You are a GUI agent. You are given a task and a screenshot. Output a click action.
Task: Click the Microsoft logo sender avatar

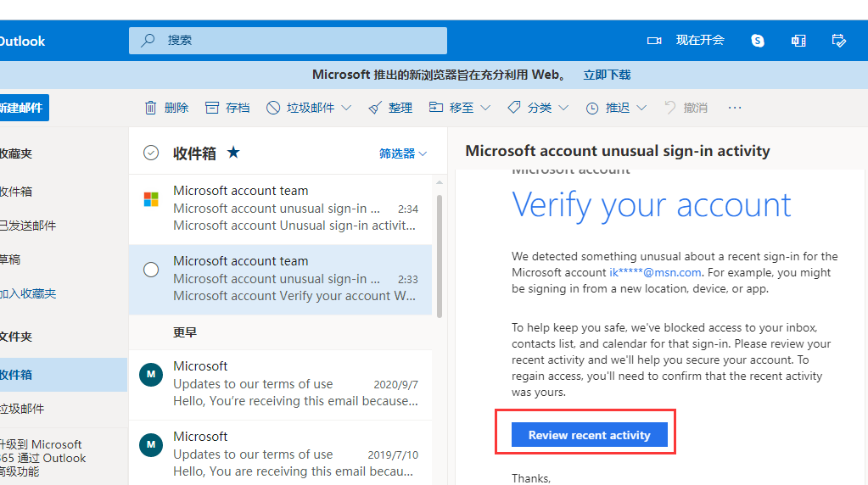pos(151,199)
